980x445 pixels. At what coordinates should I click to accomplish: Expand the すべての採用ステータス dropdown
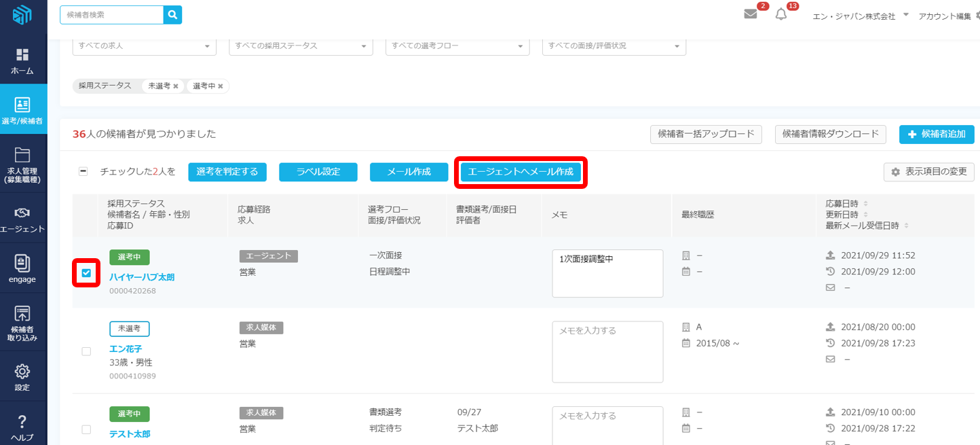(301, 46)
